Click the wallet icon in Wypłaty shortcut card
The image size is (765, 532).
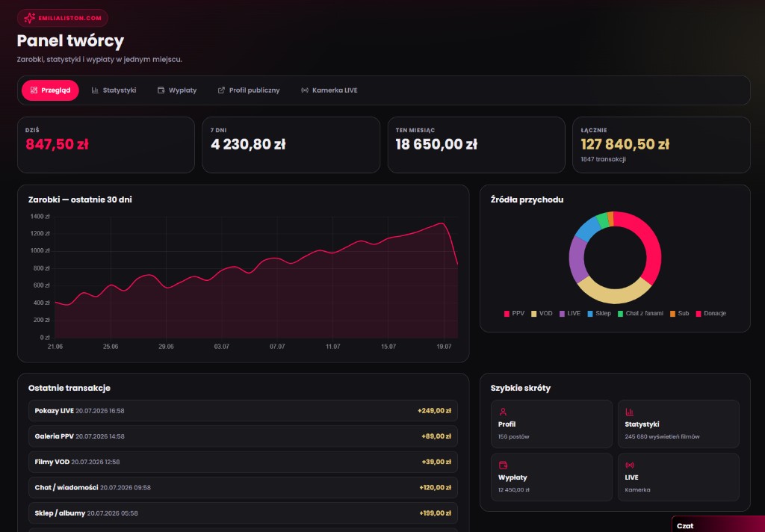click(503, 466)
